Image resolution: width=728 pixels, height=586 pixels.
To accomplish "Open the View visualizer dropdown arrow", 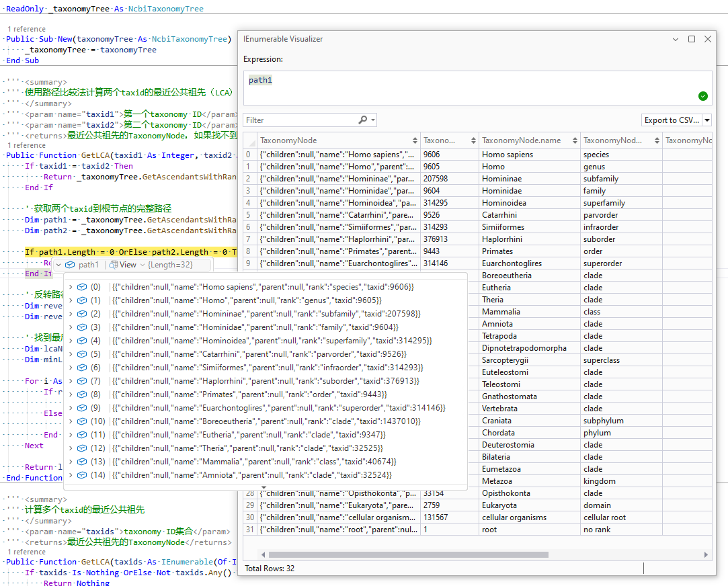I will click(x=142, y=265).
